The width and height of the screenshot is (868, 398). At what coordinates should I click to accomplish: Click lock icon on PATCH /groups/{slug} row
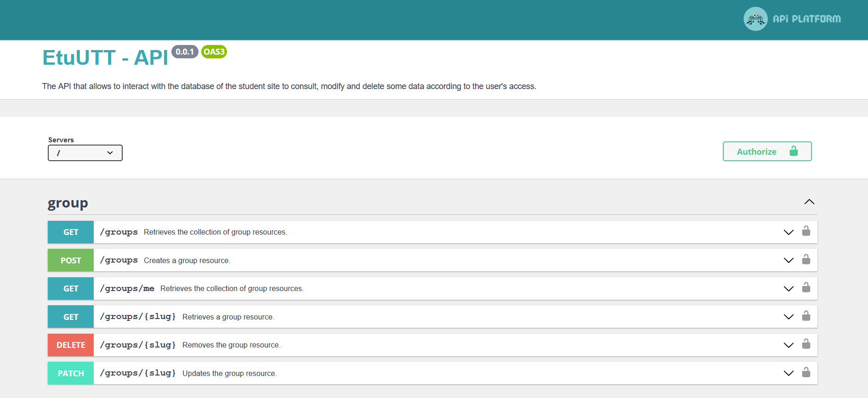(806, 372)
